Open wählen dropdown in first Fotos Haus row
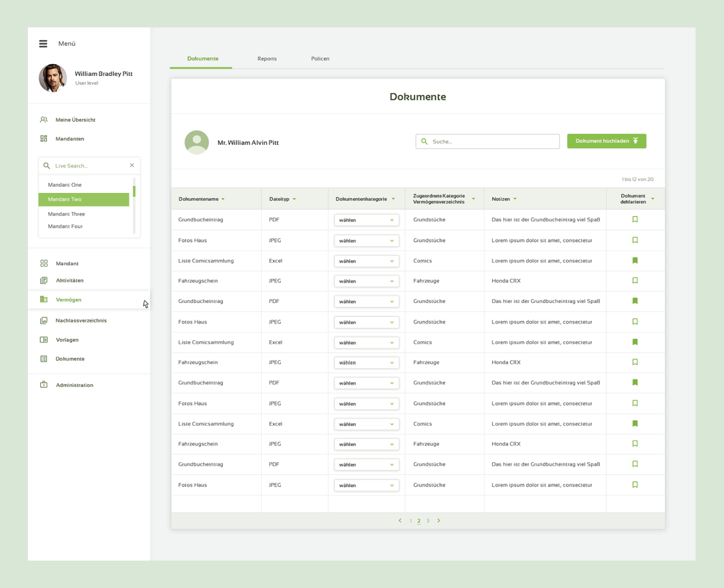The image size is (724, 588). pos(366,241)
